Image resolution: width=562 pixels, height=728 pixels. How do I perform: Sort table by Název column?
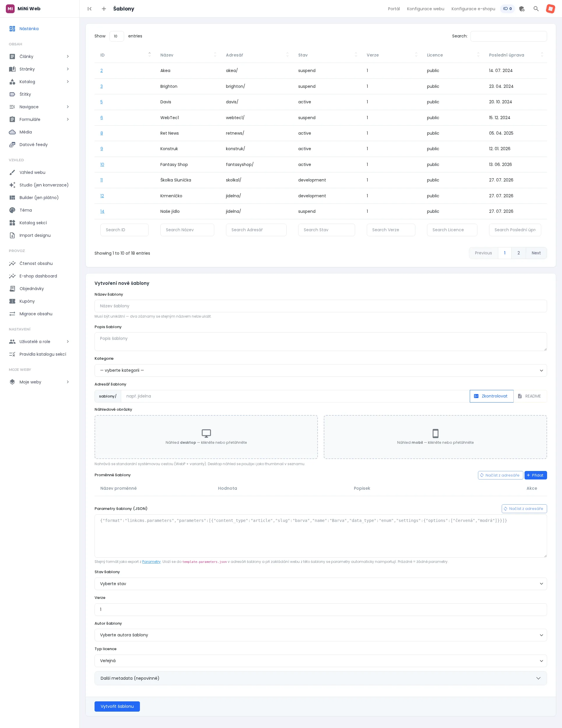click(187, 55)
